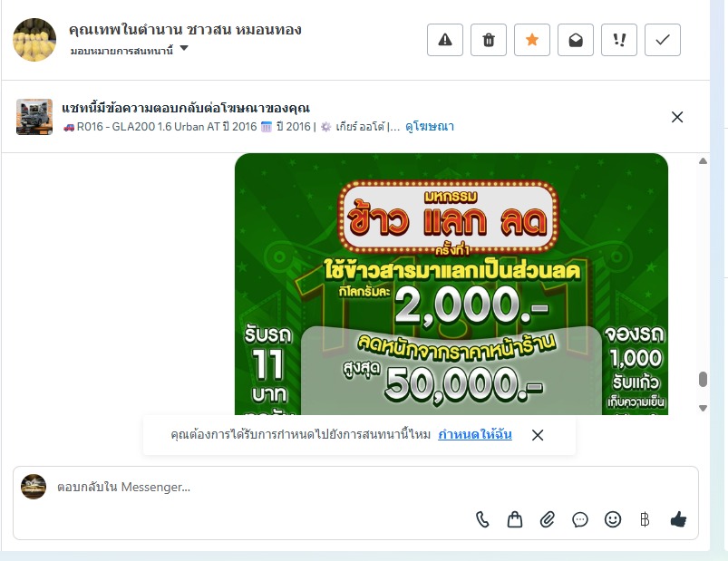728x561 pixels.
Task: Delete conversation using the trash icon
Action: pos(489,40)
